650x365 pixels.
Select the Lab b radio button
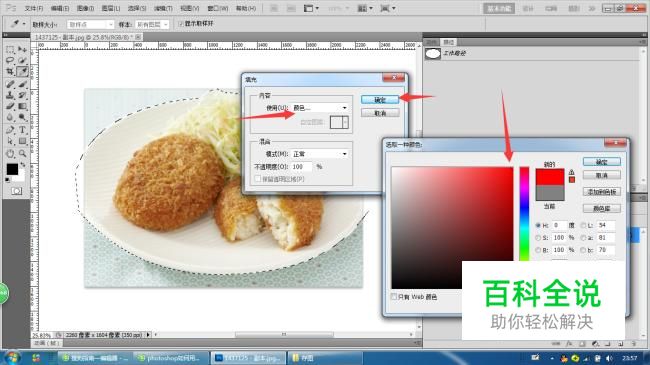pos(583,250)
